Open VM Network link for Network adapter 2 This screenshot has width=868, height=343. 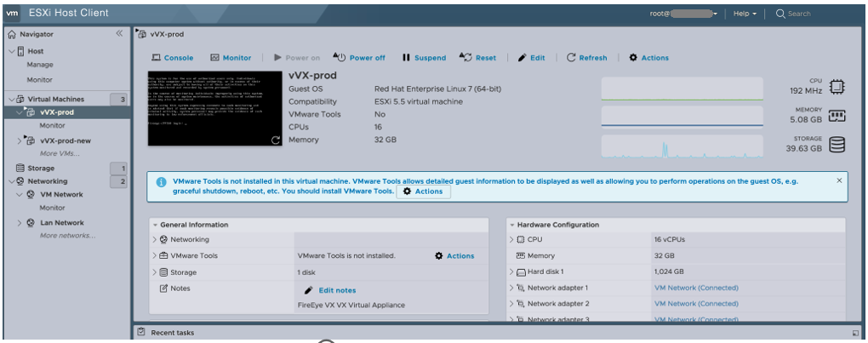pos(696,304)
